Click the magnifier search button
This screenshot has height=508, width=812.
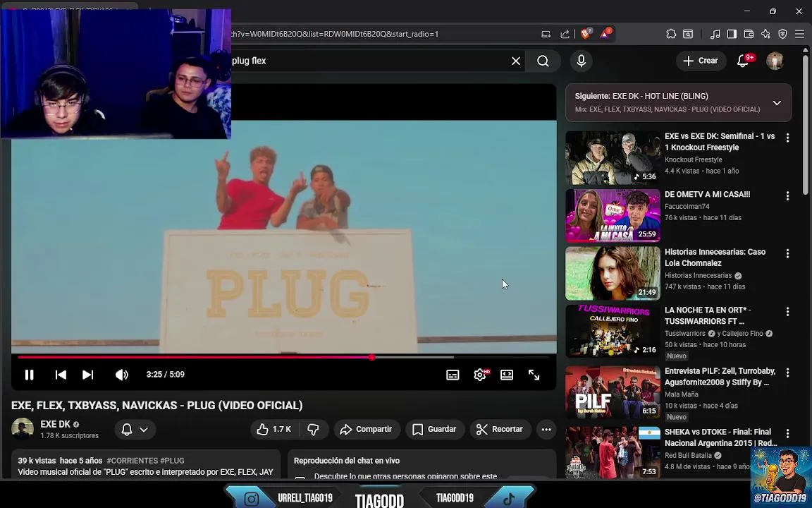[543, 61]
